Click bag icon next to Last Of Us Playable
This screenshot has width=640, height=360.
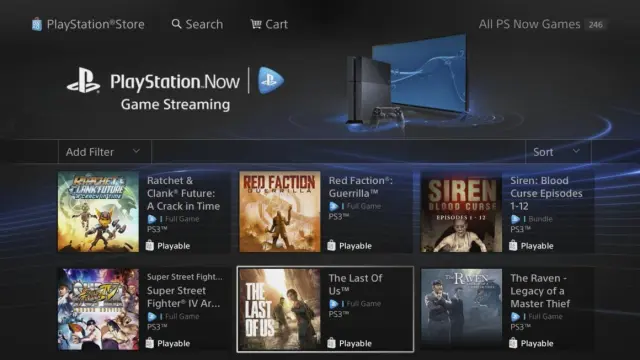(x=331, y=343)
